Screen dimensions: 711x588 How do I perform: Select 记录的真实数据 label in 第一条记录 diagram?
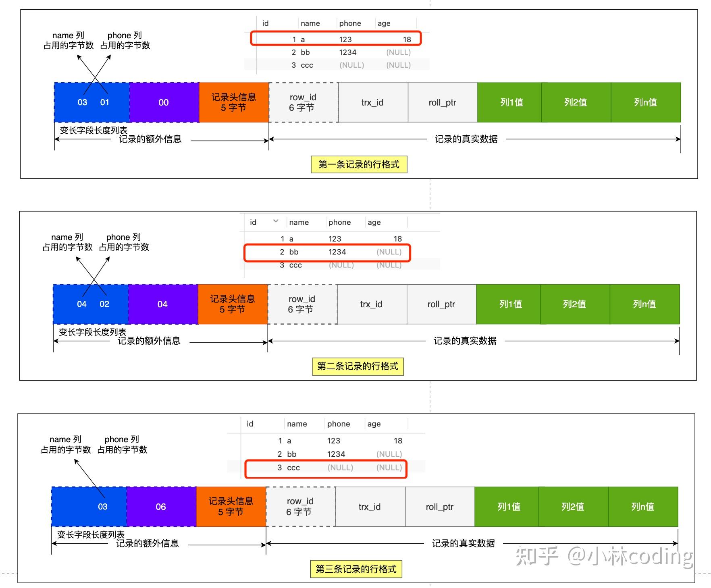[x=466, y=139]
